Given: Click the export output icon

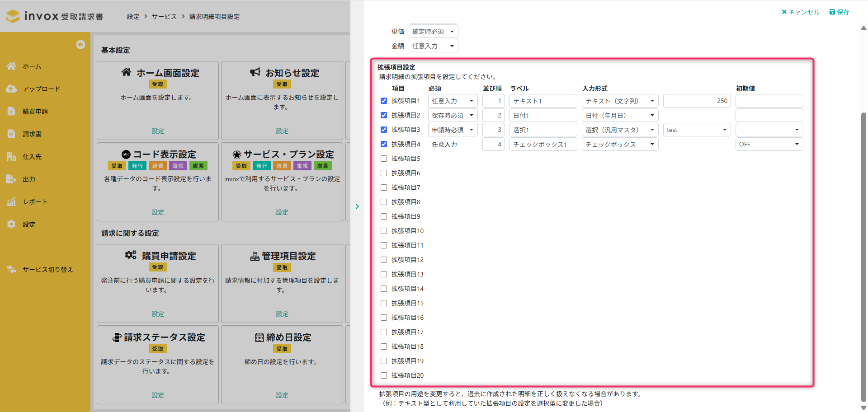Looking at the screenshot, I should pos(11,179).
